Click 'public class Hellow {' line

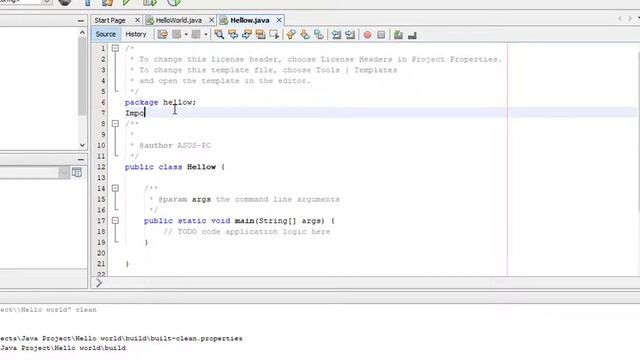click(x=175, y=167)
